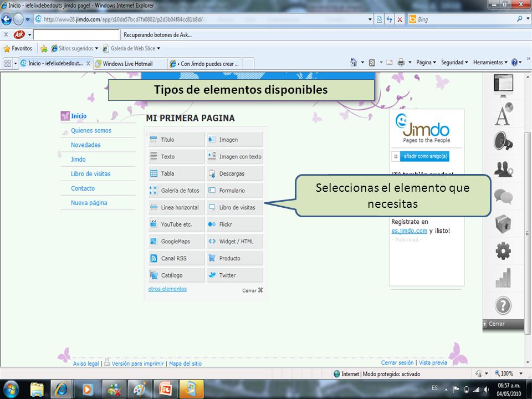
Task: Open the megaphone icon in Jimdo sidebar
Action: [x=503, y=141]
